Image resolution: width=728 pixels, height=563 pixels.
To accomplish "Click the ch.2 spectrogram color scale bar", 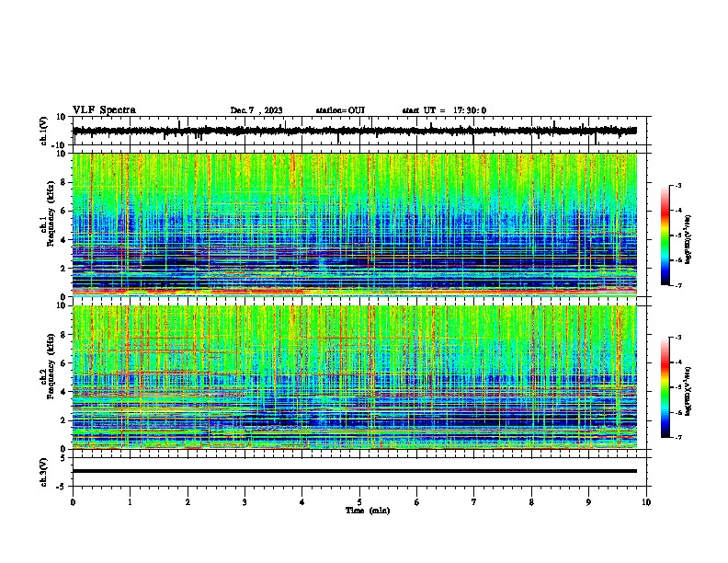I will click(x=665, y=387).
